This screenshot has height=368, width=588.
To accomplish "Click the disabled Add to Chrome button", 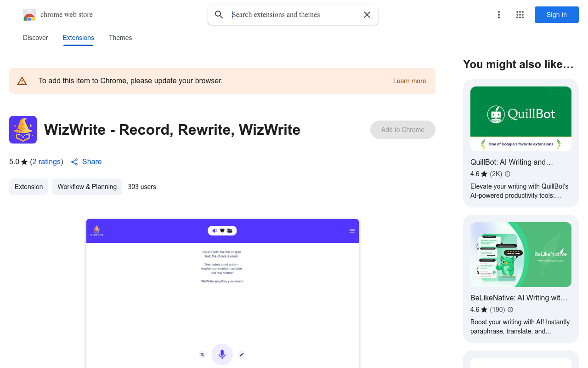I will click(x=403, y=130).
